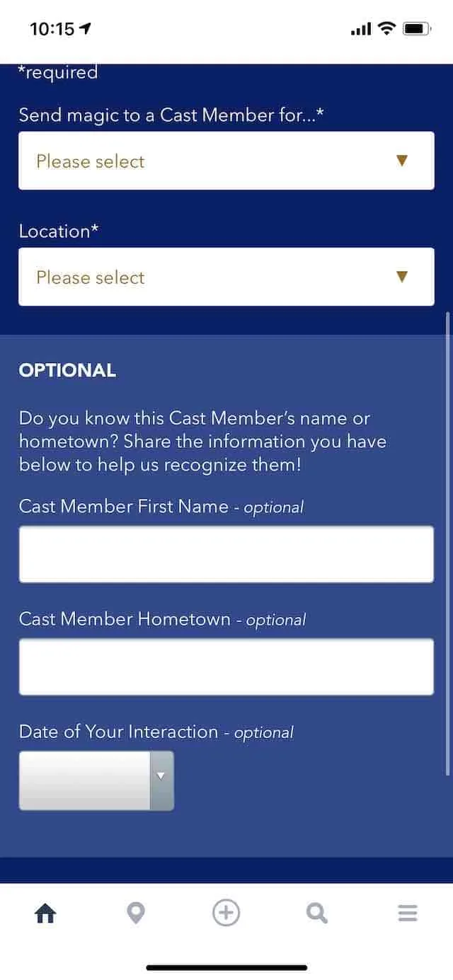Screen dimensions: 453x980
Task: Tap the plus circle icon
Action: (x=226, y=913)
